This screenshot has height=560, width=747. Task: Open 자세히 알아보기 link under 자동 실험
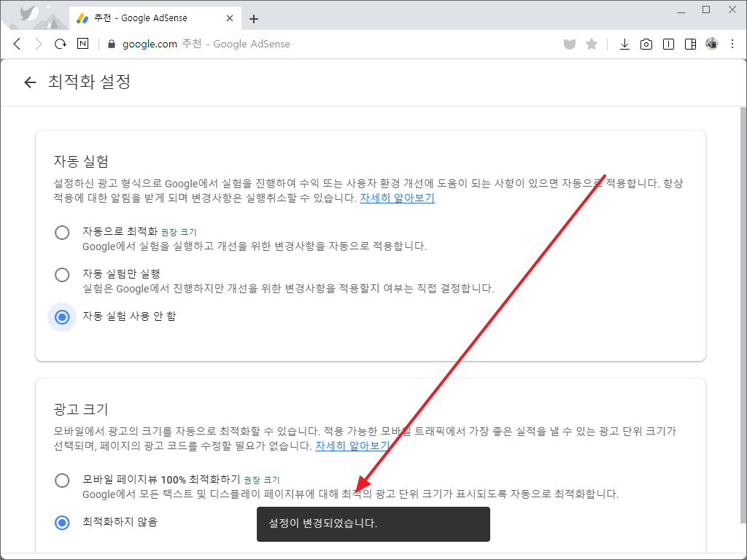coord(398,198)
